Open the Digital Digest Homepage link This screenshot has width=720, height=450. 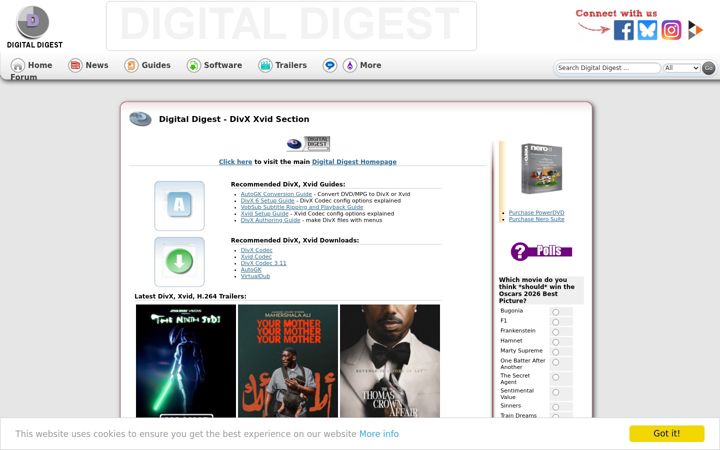[354, 162]
